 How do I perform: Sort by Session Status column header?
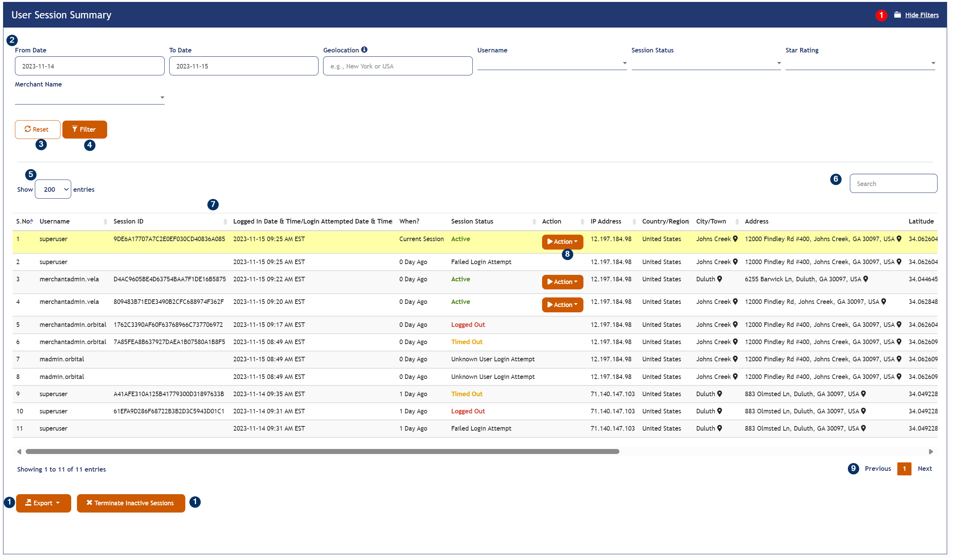[x=493, y=221]
